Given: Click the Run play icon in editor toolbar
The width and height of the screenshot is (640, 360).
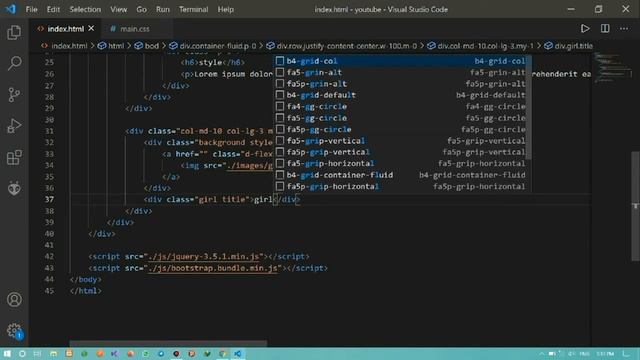Looking at the screenshot, I should coord(585,29).
